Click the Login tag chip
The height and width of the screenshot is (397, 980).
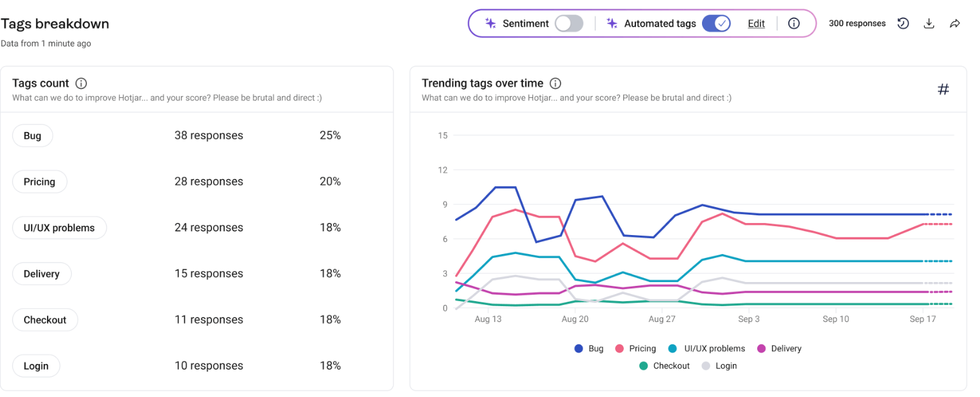pyautogui.click(x=36, y=366)
